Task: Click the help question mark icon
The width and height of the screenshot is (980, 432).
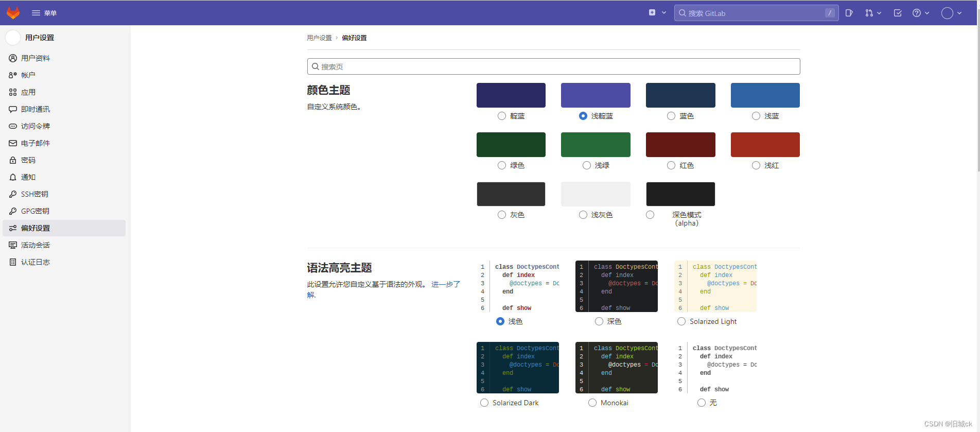Action: point(917,13)
